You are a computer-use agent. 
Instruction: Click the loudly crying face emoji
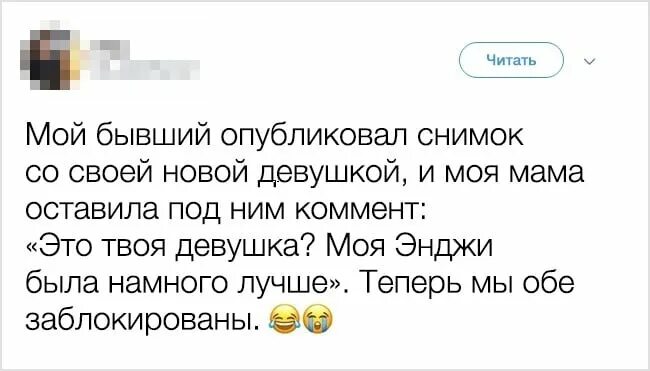[318, 321]
